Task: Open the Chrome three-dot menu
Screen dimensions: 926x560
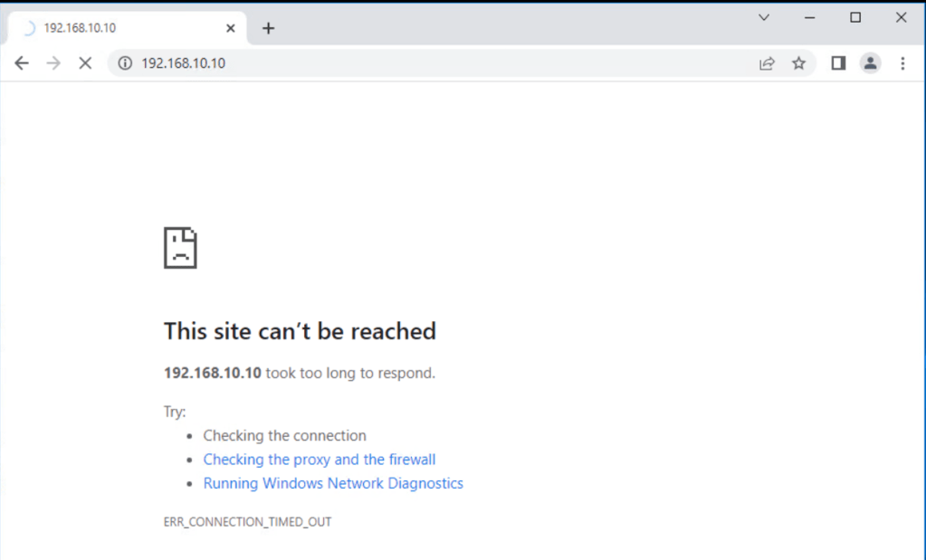Action: click(902, 63)
